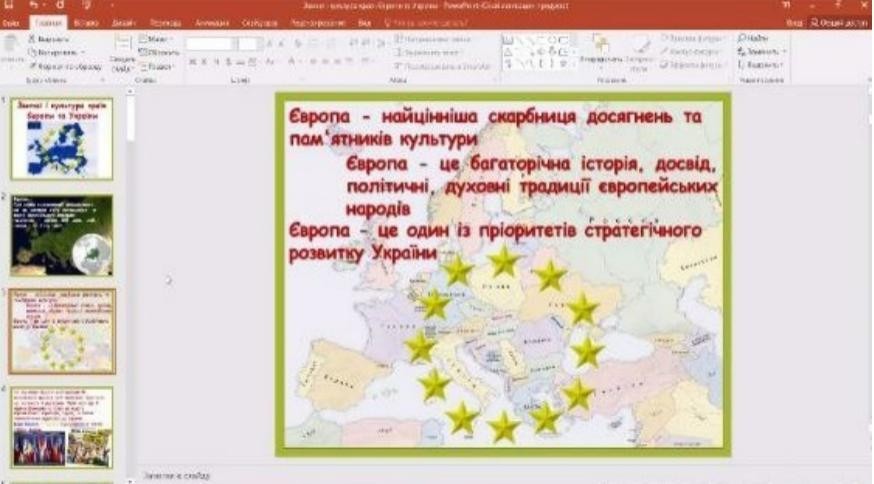Click text 'Європа - це багаторічна історія'
This screenshot has width=874, height=484.
pos(492,164)
